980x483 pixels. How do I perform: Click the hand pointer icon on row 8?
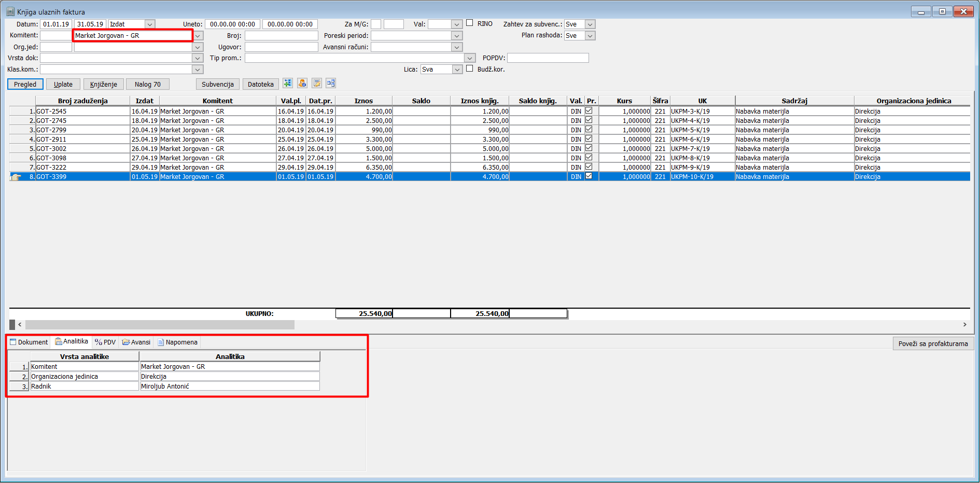16,177
